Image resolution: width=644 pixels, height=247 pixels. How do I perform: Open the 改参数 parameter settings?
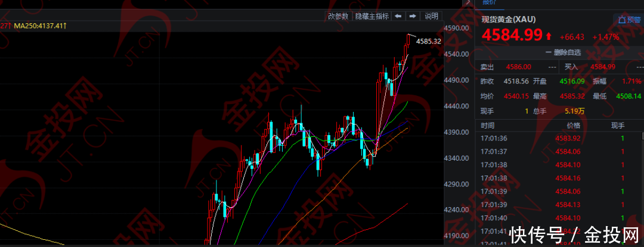tap(339, 17)
